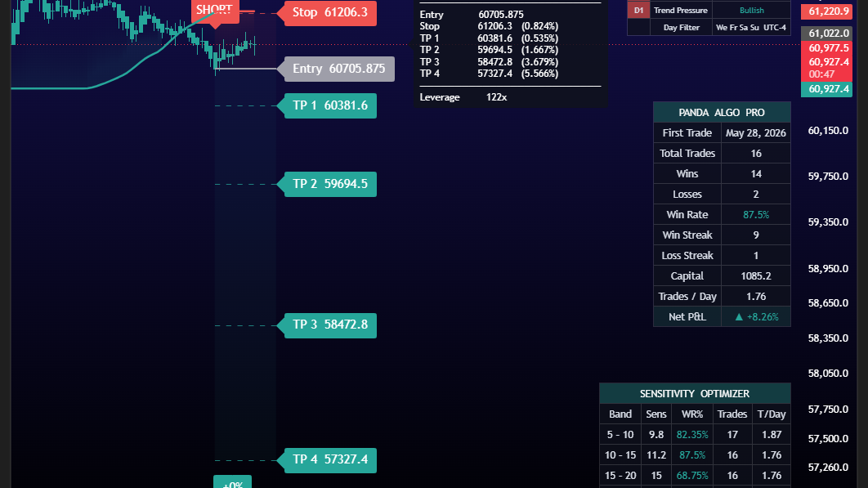The width and height of the screenshot is (868, 488).
Task: Click the 60,977.5 red price tag
Action: point(826,48)
